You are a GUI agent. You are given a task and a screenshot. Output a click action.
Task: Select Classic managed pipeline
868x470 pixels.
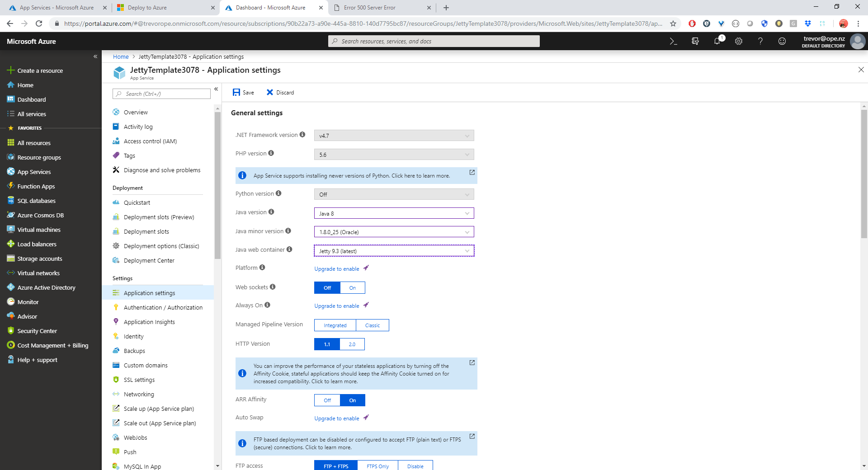tap(373, 325)
